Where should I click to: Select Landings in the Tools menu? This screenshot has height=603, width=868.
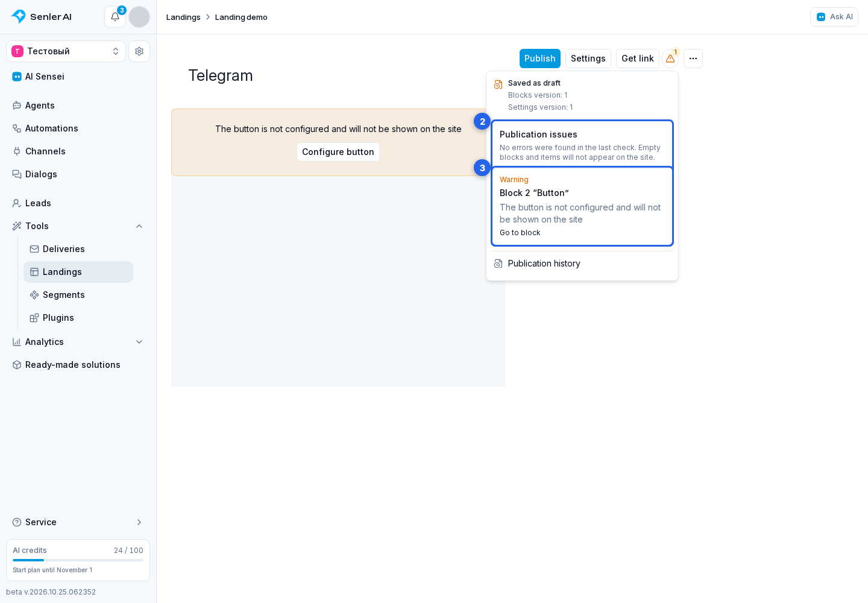pos(78,272)
